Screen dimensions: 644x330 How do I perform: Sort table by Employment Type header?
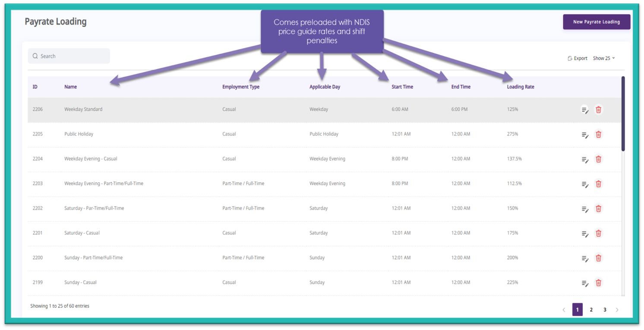coord(240,87)
